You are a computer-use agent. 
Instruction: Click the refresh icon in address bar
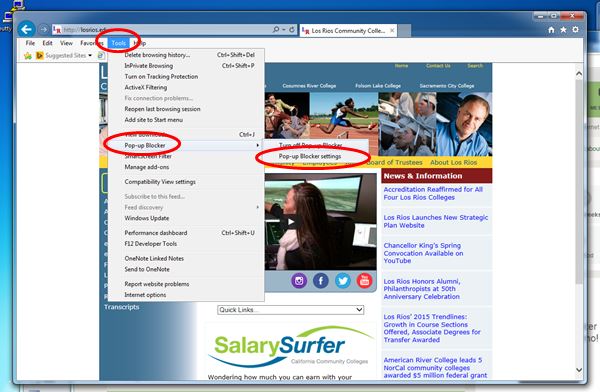click(x=292, y=29)
